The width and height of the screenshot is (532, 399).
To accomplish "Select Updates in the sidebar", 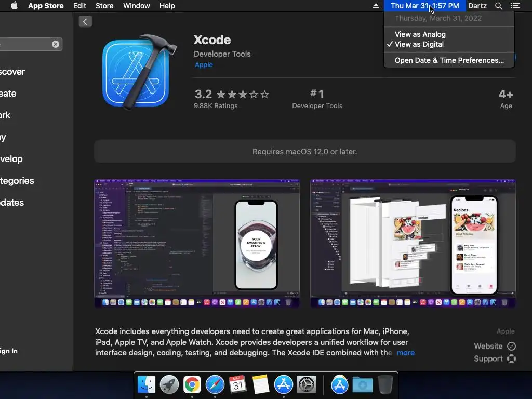I will (x=12, y=203).
